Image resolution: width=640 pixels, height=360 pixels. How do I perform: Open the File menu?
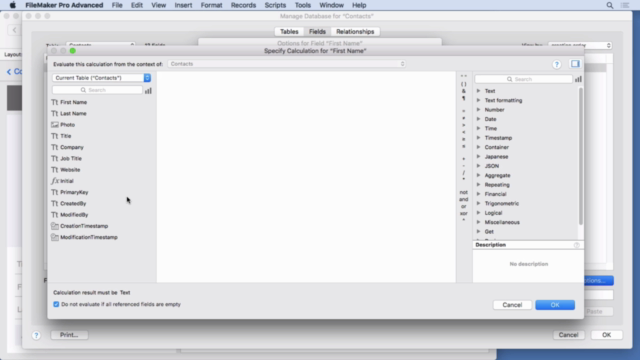(117, 5)
